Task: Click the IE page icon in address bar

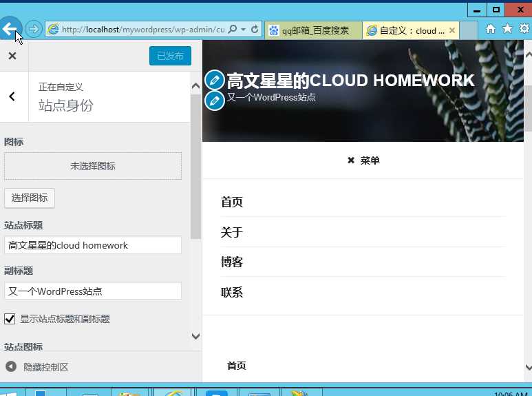Action: tap(53, 29)
